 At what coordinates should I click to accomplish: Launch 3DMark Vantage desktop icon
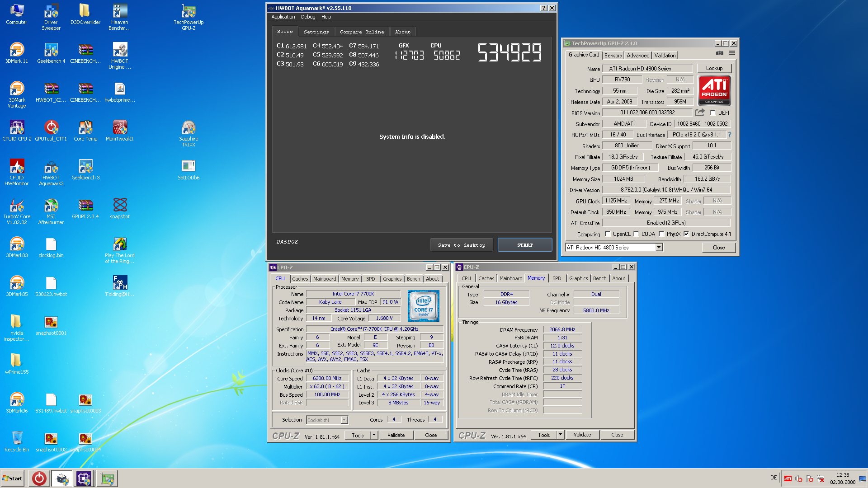point(17,94)
